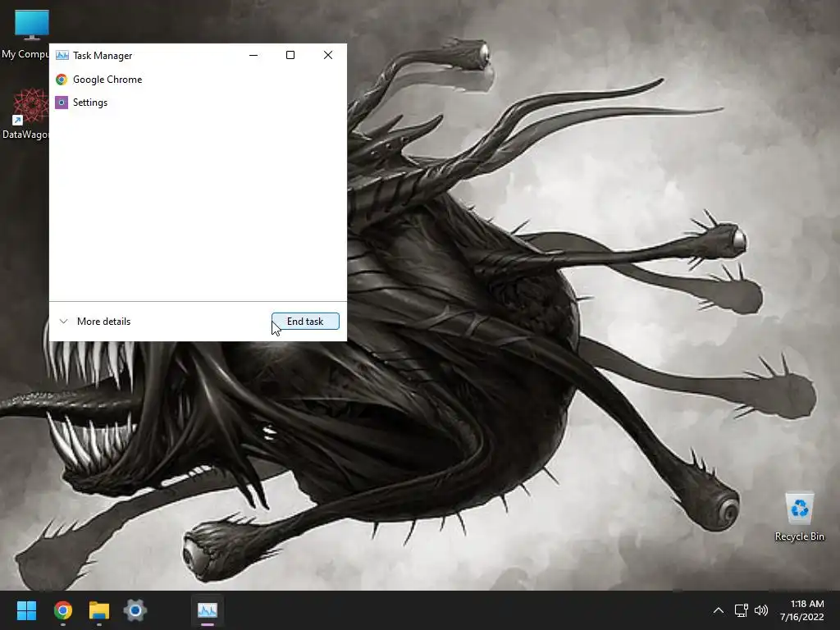840x630 pixels.
Task: Open the Windows Start menu
Action: click(26, 610)
